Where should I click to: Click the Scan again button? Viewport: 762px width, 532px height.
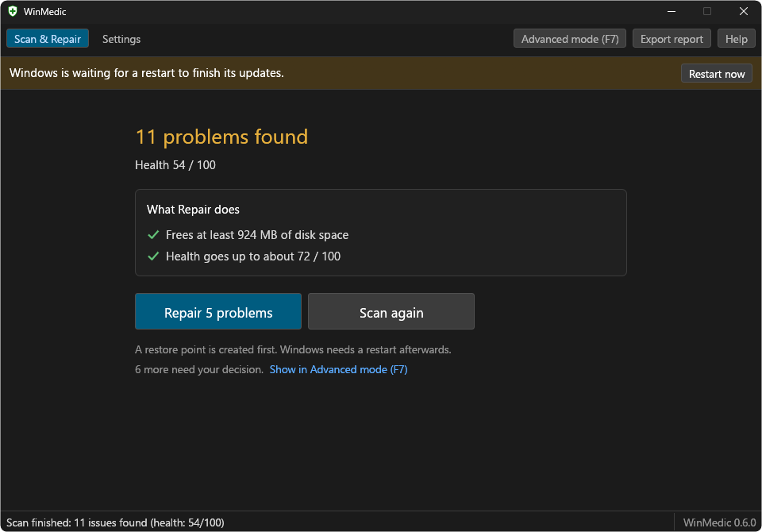(x=391, y=311)
